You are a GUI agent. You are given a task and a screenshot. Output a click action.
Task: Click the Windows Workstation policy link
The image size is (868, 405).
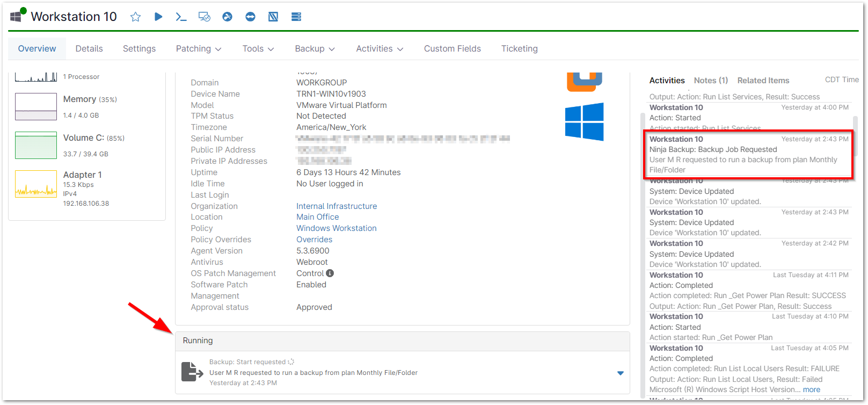click(x=336, y=228)
